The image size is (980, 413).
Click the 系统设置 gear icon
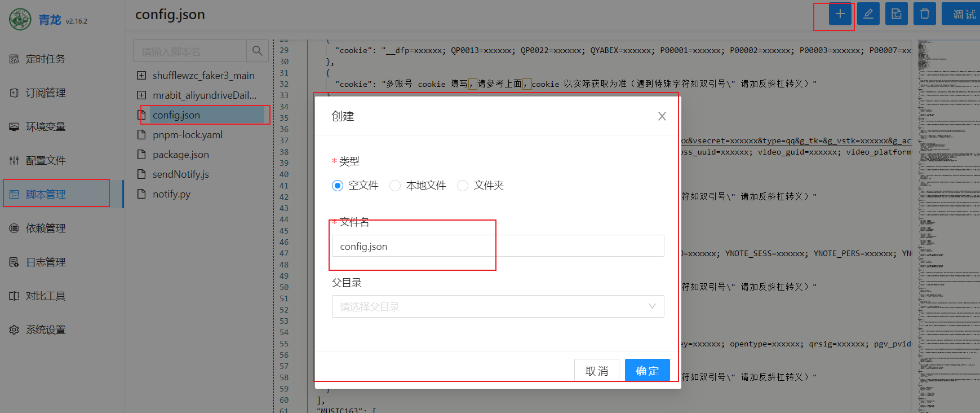click(14, 329)
